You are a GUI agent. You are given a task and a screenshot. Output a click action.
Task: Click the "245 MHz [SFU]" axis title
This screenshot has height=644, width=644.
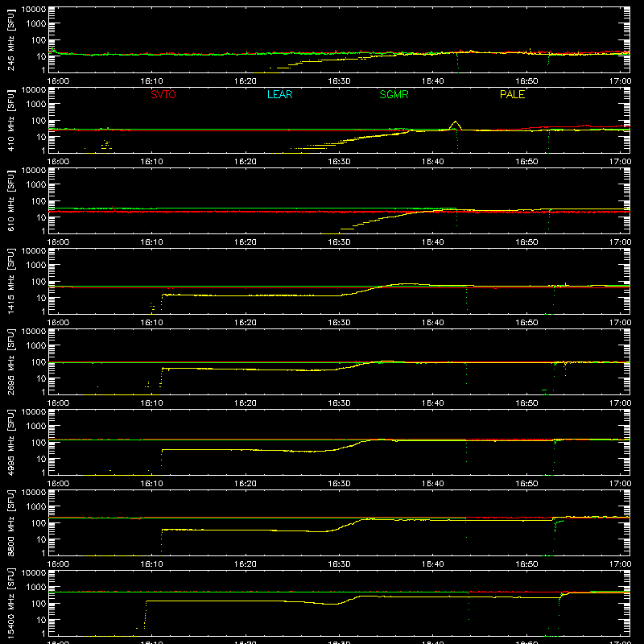(10, 40)
